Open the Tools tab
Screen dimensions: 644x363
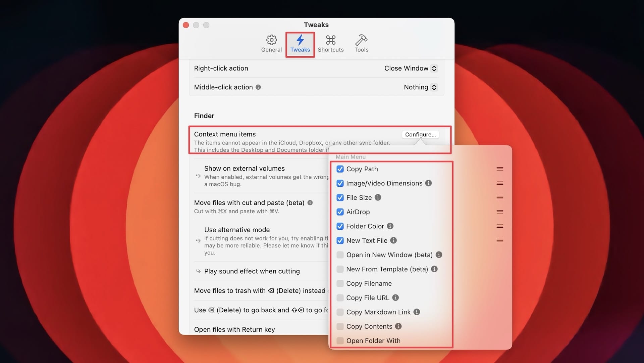click(x=361, y=44)
